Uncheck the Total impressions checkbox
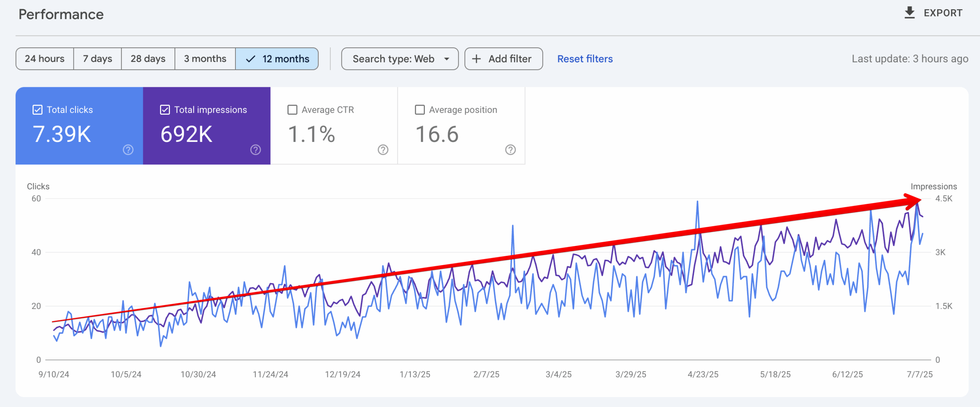 pyautogui.click(x=165, y=109)
